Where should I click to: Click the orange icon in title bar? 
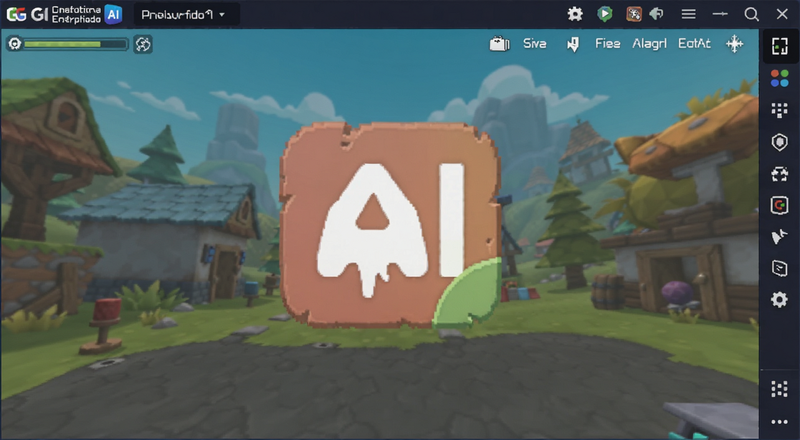634,14
